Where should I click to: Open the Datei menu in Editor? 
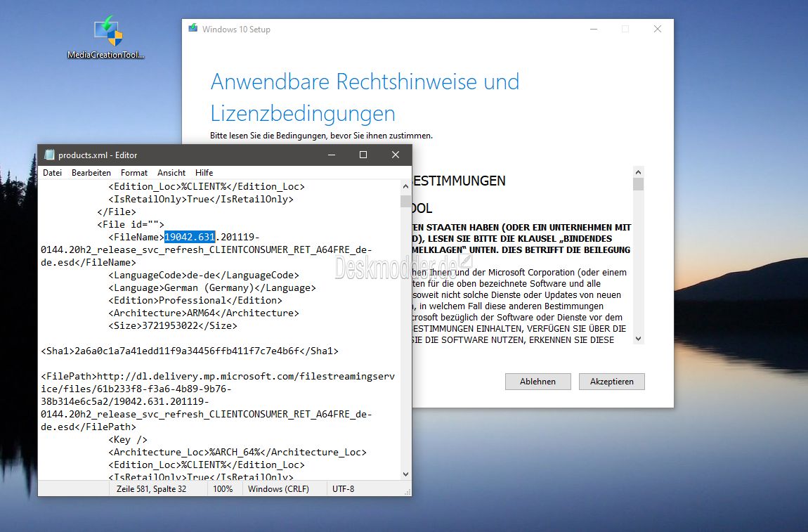point(52,173)
